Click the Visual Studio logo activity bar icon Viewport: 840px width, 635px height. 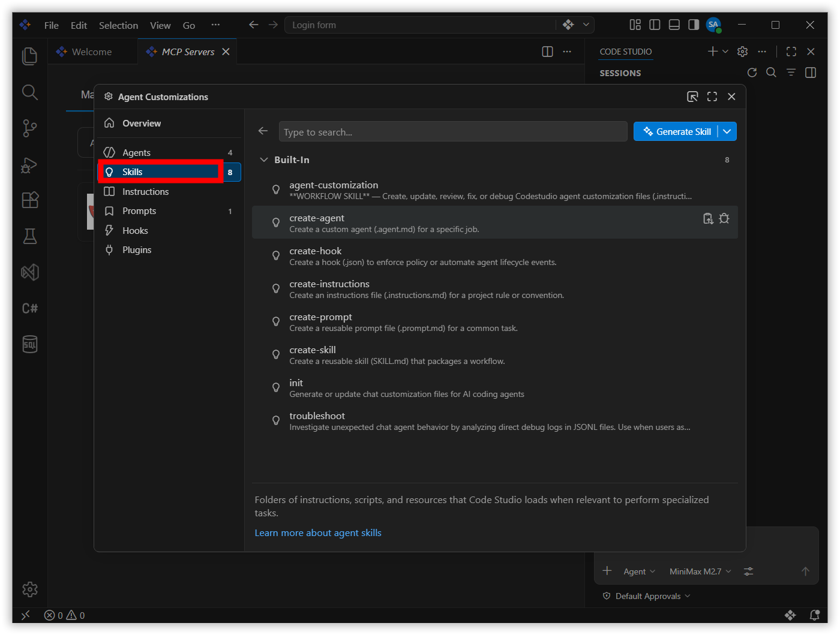pyautogui.click(x=29, y=272)
